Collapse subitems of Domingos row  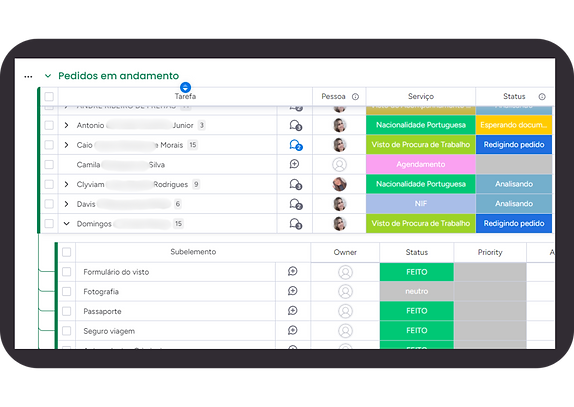click(66, 224)
